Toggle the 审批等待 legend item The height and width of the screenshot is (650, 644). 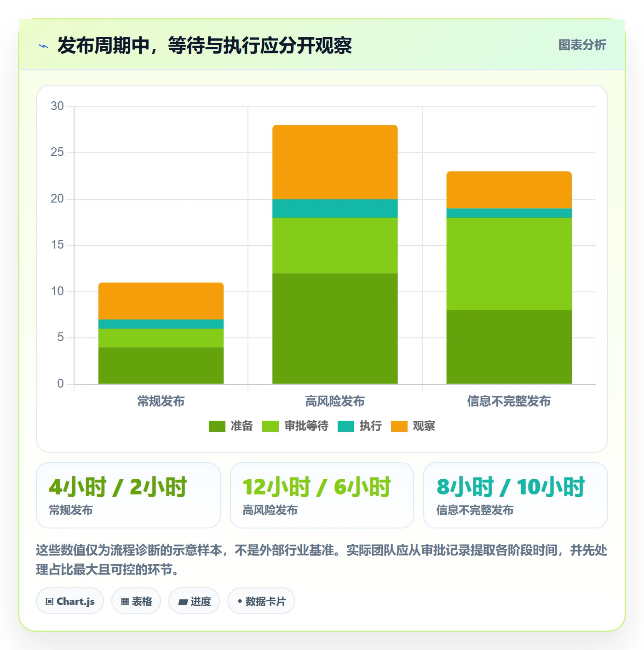coord(295,426)
